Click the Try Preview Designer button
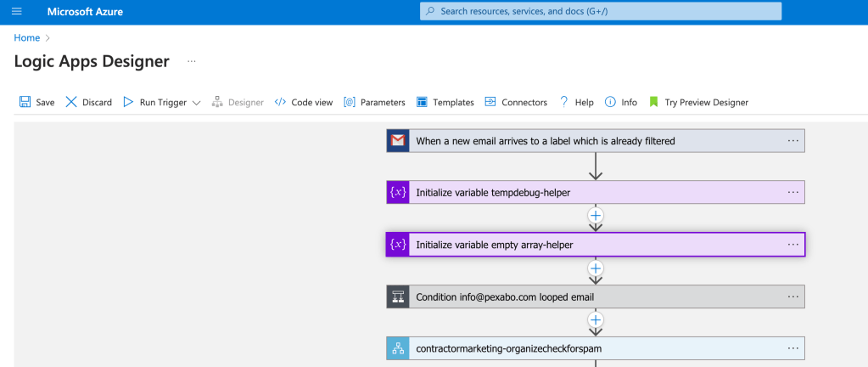 [x=698, y=102]
